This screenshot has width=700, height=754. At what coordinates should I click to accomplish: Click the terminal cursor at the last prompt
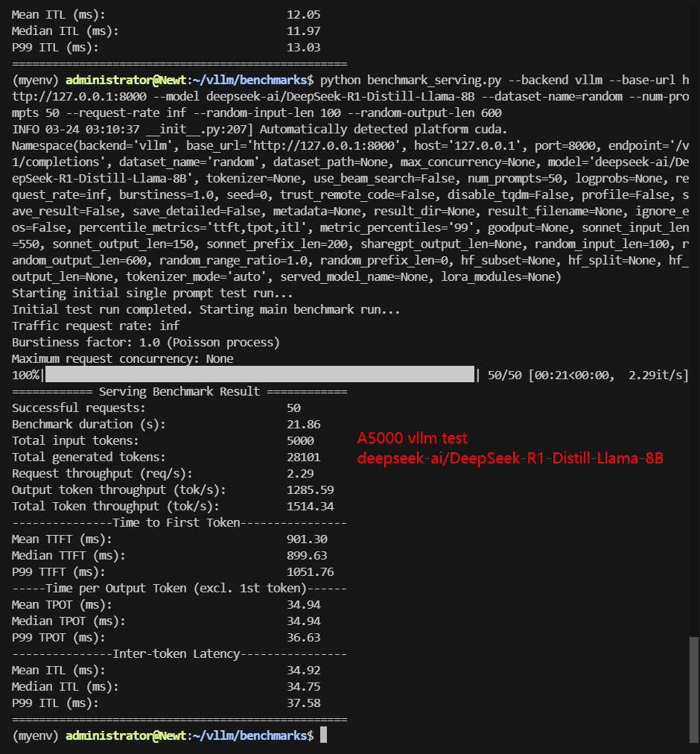(x=323, y=735)
